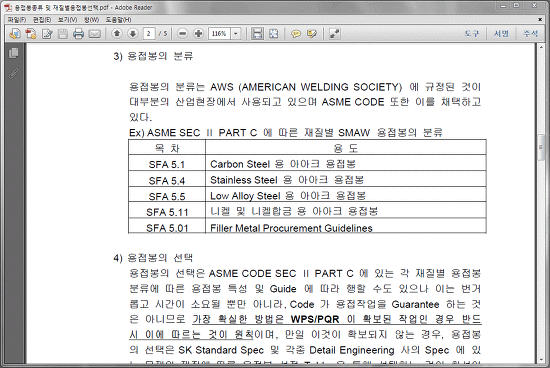Screen dimensions: 550x368
Task: Click the scrollbar up arrow
Action: [x=541, y=46]
